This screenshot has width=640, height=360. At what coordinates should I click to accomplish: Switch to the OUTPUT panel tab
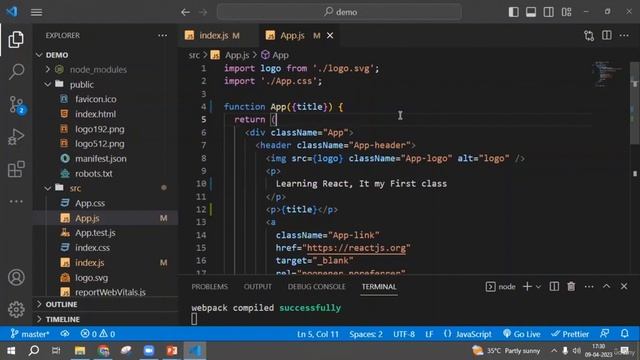click(258, 287)
